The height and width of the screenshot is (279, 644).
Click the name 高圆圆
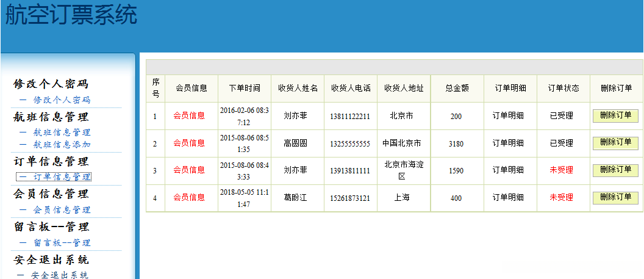295,143
